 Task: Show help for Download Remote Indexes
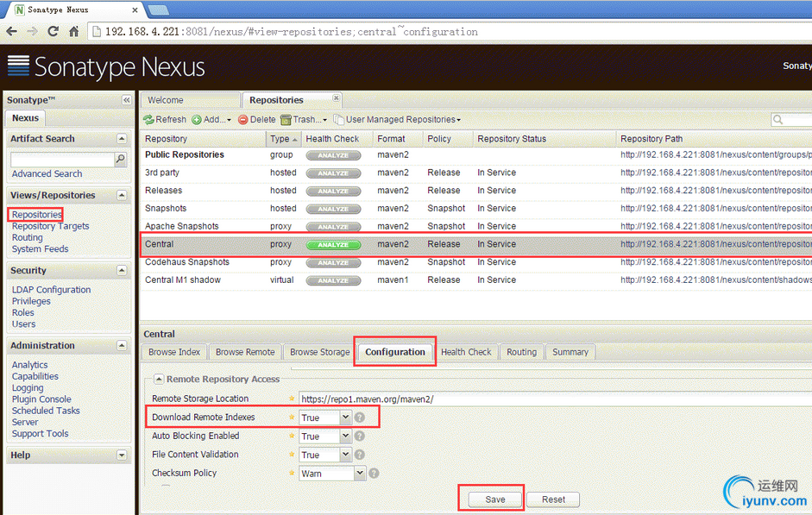tap(359, 418)
